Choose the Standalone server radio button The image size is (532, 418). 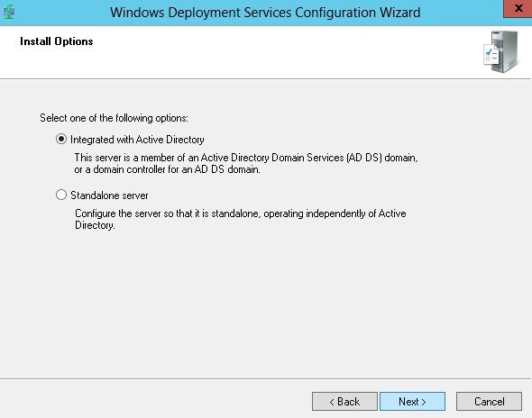pyautogui.click(x=61, y=195)
